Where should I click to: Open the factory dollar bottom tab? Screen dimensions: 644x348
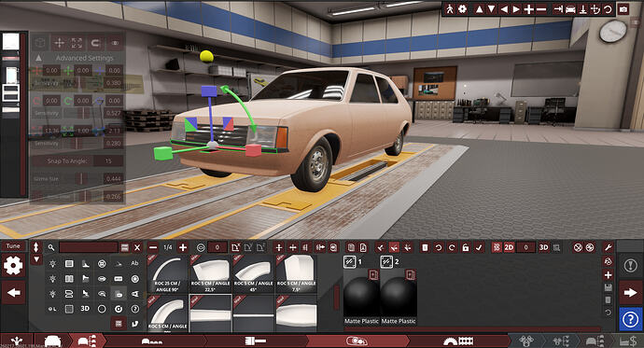coord(628,341)
